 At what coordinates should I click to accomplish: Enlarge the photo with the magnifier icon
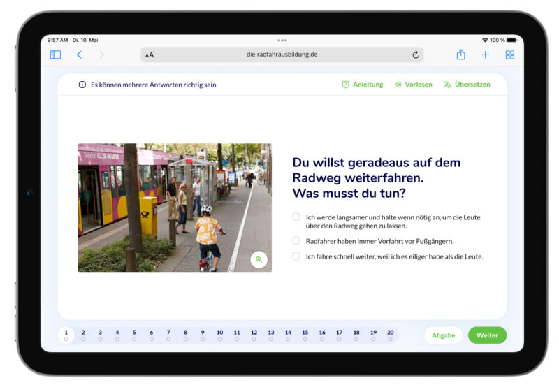pyautogui.click(x=259, y=259)
